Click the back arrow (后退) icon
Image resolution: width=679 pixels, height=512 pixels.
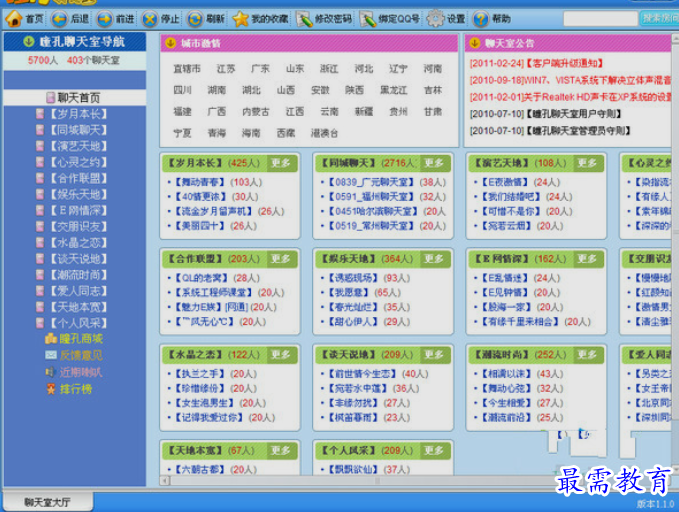pos(59,19)
